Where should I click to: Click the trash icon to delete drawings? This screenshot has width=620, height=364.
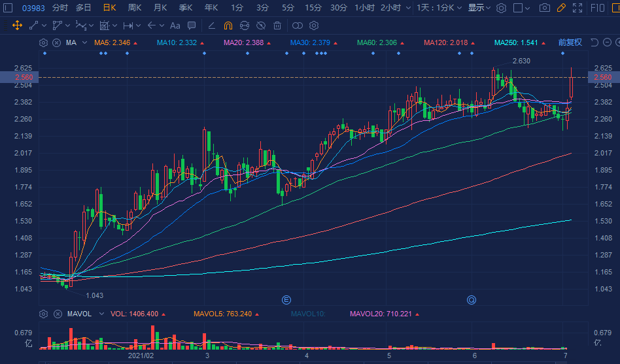pyautogui.click(x=277, y=25)
